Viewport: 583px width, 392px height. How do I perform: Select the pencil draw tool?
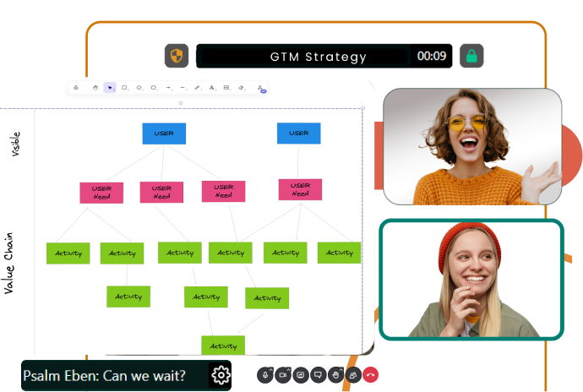198,88
